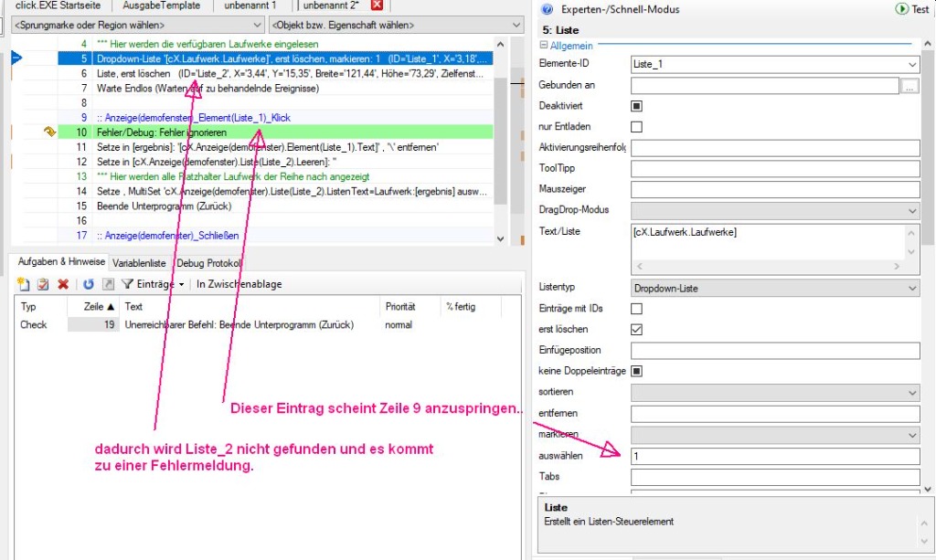Screen dimensions: 936x560
Task: Click the new task icon in the tasks toolbar
Action: (23, 284)
